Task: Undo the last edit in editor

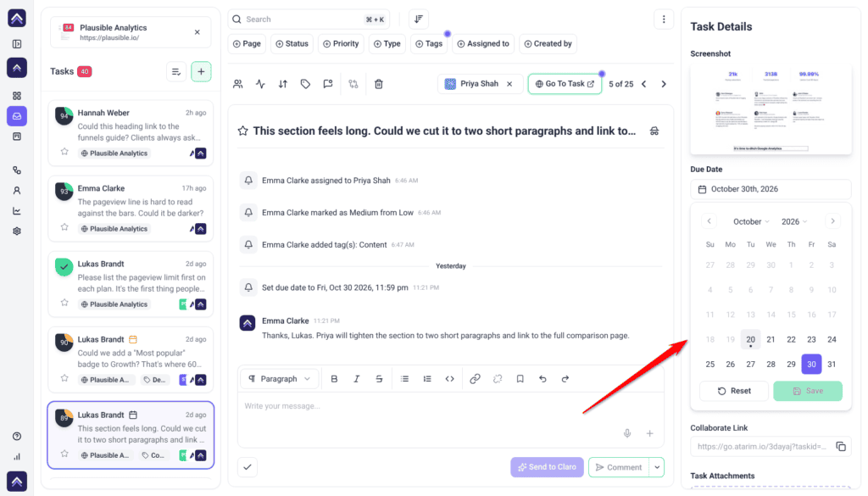Action: click(542, 379)
